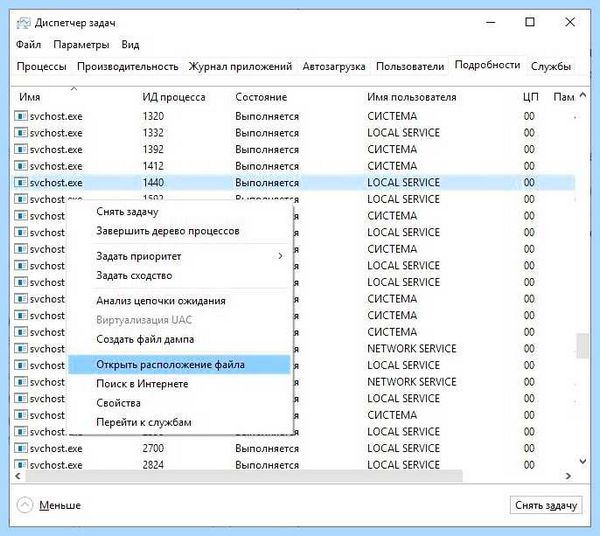Select PID cell 1320
The image size is (600, 536).
pyautogui.click(x=153, y=116)
